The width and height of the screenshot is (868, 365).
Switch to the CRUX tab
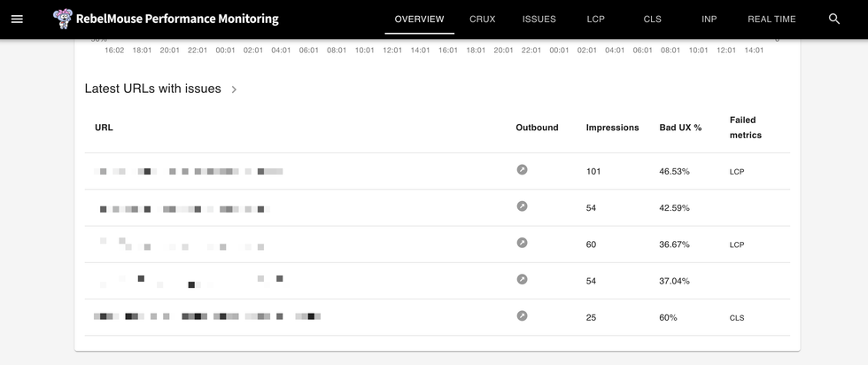pos(482,19)
